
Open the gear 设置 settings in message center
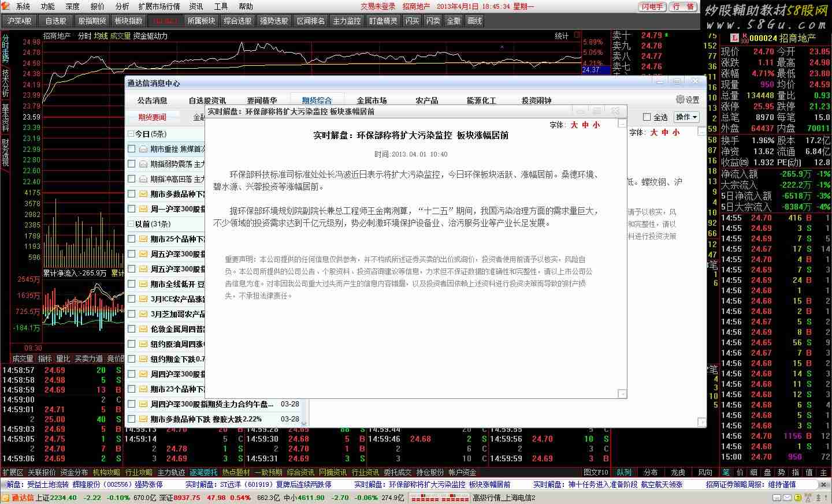(688, 100)
